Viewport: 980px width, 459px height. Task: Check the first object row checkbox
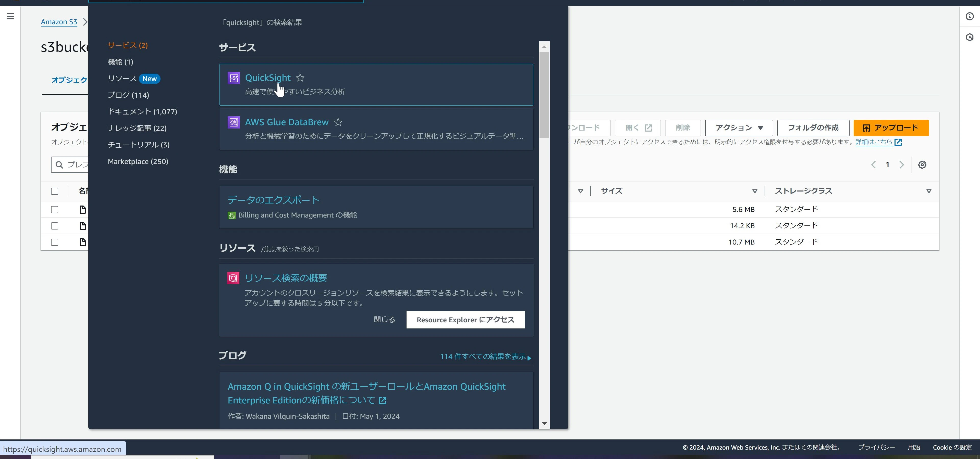tap(55, 210)
